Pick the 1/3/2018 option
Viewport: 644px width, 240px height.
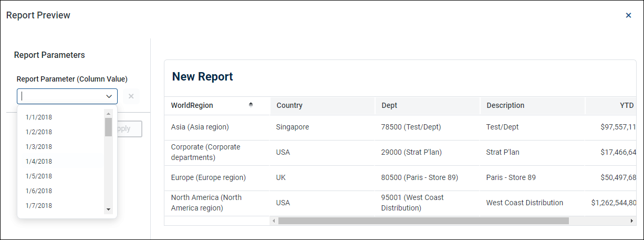pos(39,147)
